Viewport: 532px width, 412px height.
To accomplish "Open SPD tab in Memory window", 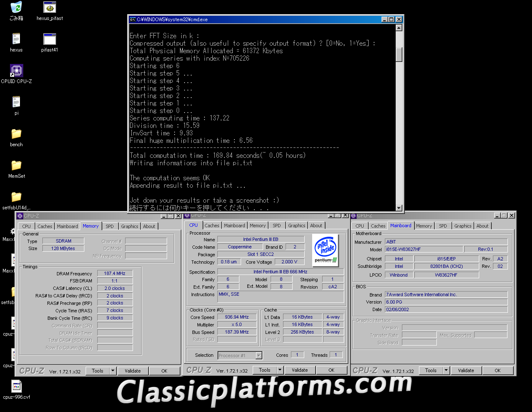I will tap(110, 226).
